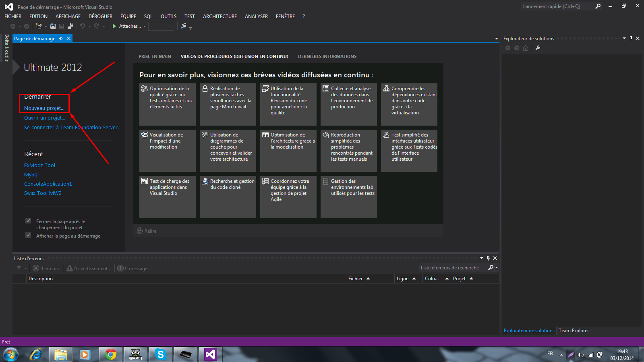Open Google Chrome from the taskbar
The image size is (644, 362).
[111, 354]
